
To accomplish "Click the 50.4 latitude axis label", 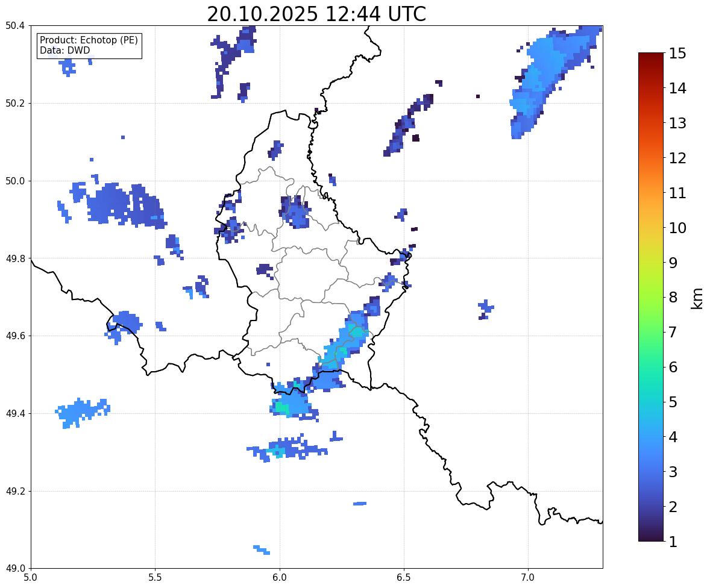I will point(14,26).
